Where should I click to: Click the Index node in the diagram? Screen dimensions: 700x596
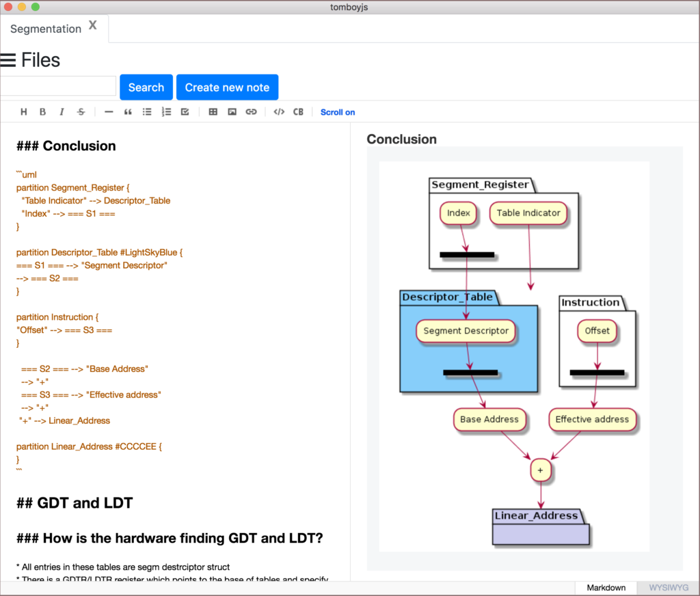pos(459,213)
